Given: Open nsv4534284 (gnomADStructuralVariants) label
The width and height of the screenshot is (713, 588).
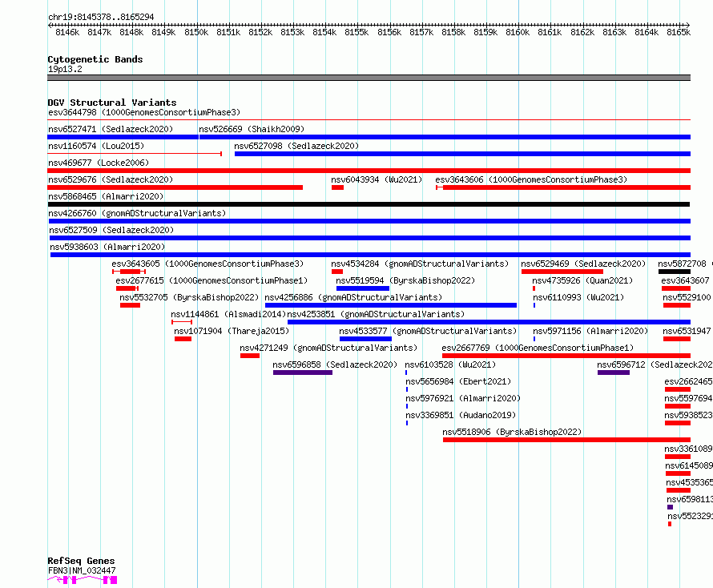Looking at the screenshot, I should pyautogui.click(x=420, y=264).
